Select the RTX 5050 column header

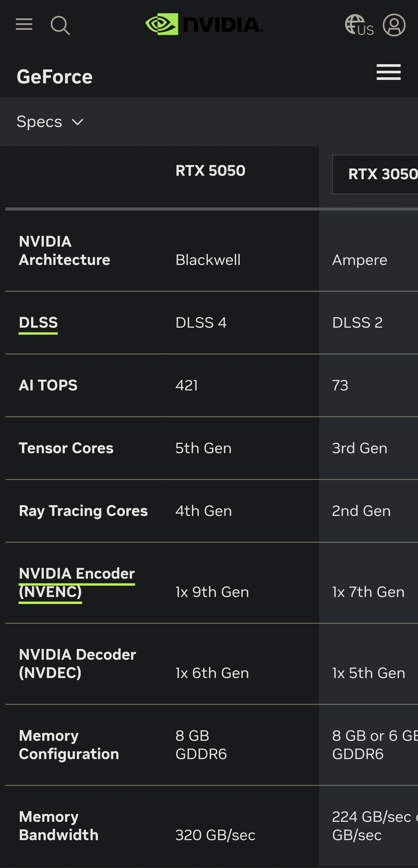click(x=210, y=171)
